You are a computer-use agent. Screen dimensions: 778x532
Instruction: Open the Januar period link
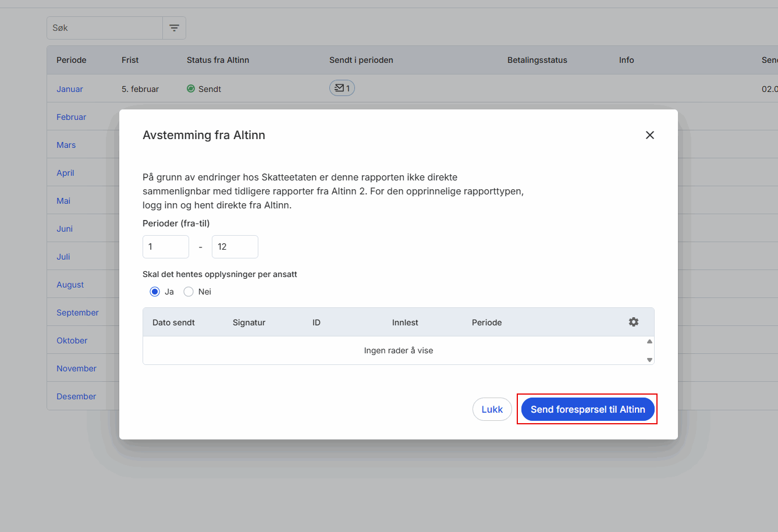tap(70, 89)
